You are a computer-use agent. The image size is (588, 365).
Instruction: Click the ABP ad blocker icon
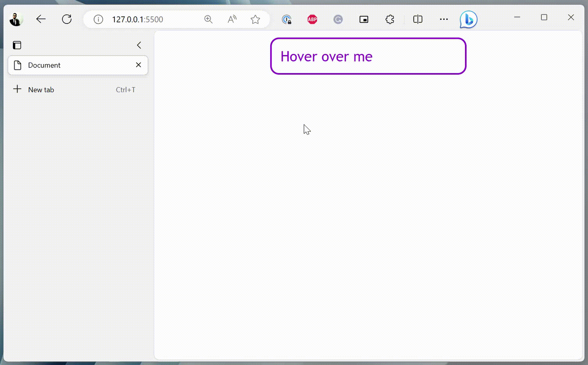click(312, 19)
